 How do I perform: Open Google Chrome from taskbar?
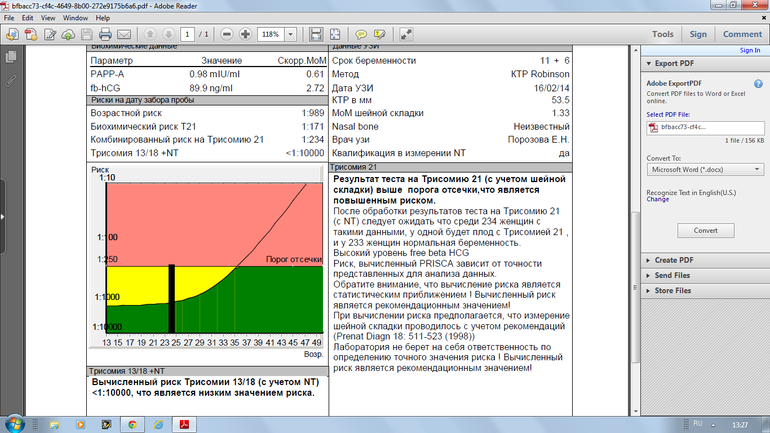[132, 425]
